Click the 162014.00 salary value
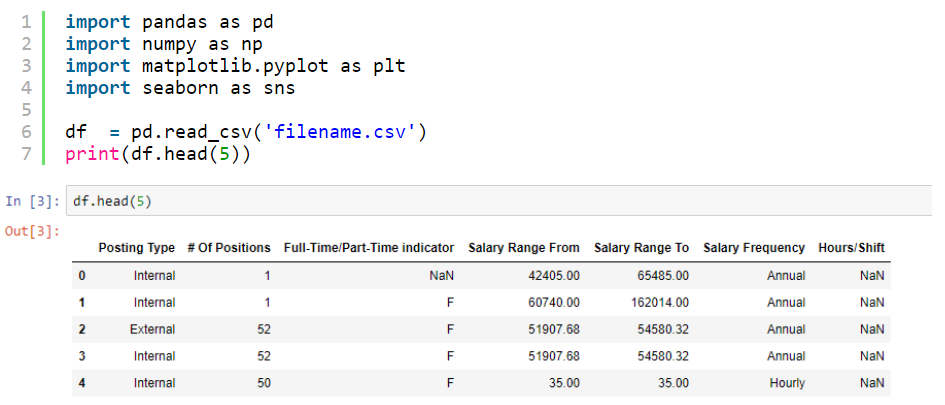 click(x=661, y=303)
